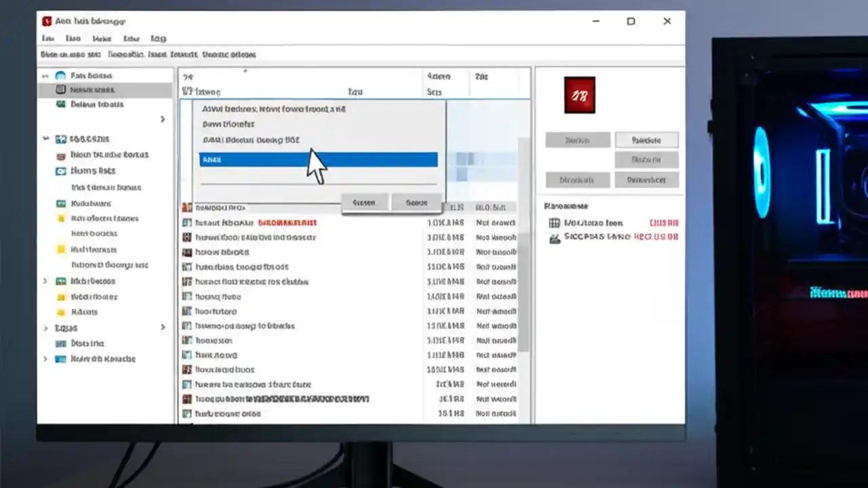Select the device row with red warning text
Screen dimensions: 868x488
tap(285, 222)
